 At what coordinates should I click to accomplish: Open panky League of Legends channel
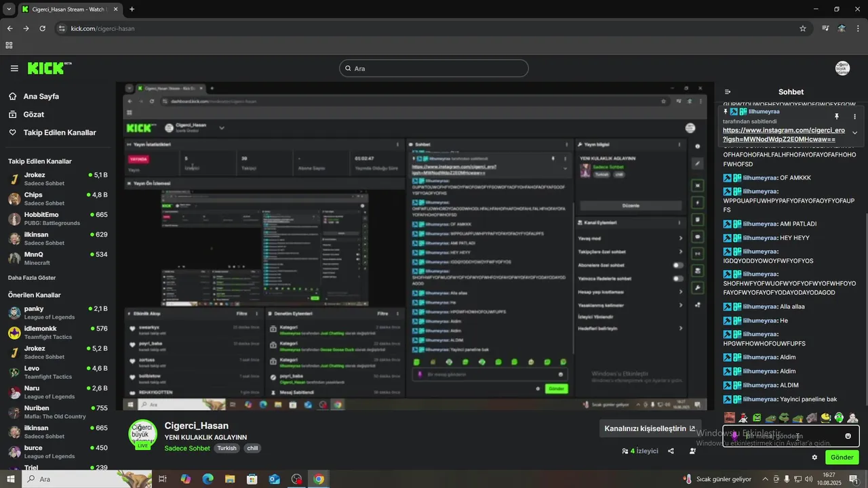point(58,312)
